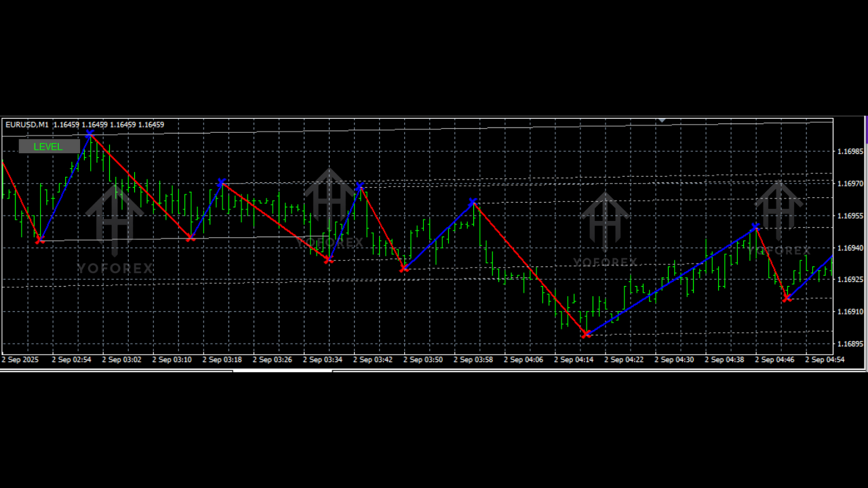Click the first red X marker at far left
Image resolution: width=868 pixels, height=488 pixels.
[x=39, y=240]
